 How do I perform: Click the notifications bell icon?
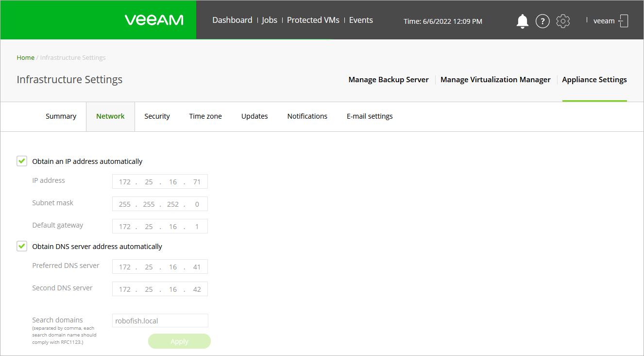pos(523,21)
